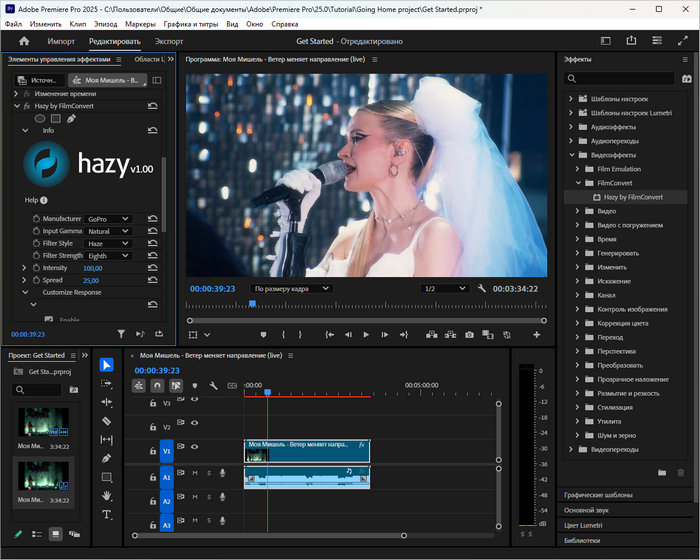This screenshot has height=560, width=700.
Task: Toggle V1 track lock
Action: pyautogui.click(x=153, y=451)
